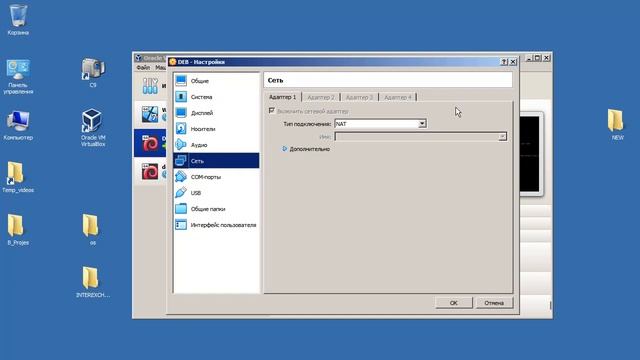Select the os desktop folder
640x360 pixels.
[x=91, y=229]
